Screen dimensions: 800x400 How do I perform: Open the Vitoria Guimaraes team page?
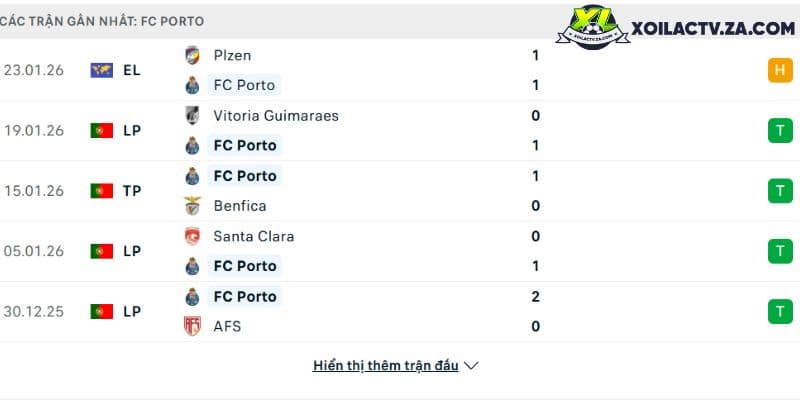[276, 116]
